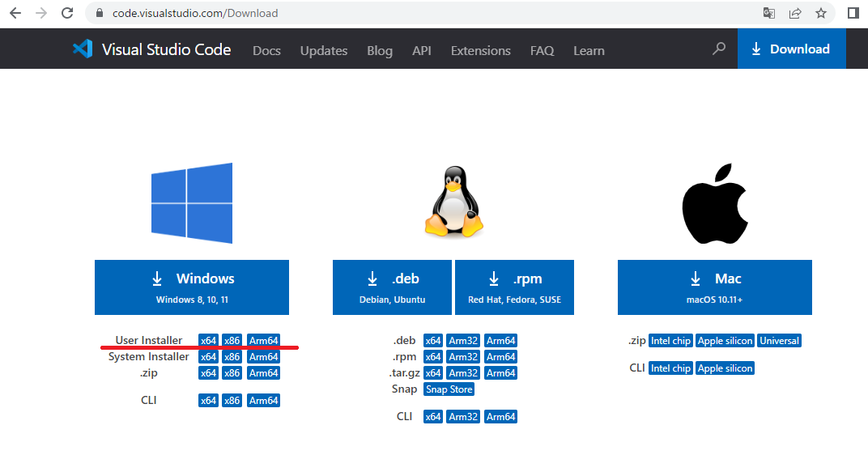The image size is (868, 455).
Task: Click the Visual Studio Code logo icon
Action: click(x=83, y=49)
